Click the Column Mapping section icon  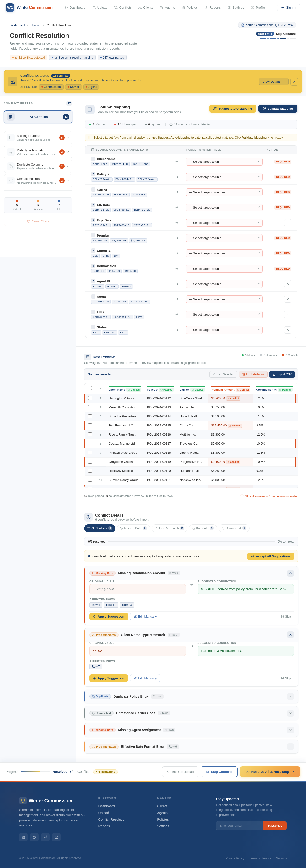[90, 109]
